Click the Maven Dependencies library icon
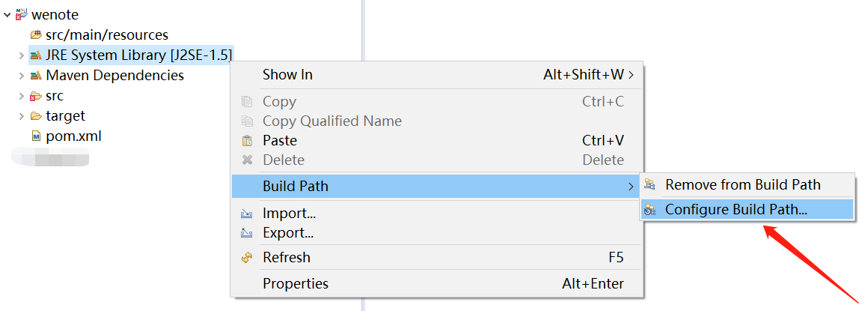Viewport: 868px width, 311px height. (36, 75)
